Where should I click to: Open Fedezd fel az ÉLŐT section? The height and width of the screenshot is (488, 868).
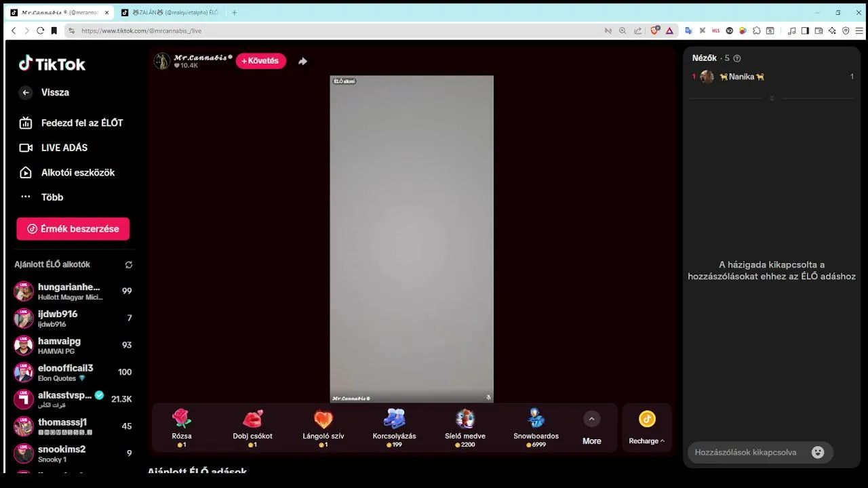[73, 123]
